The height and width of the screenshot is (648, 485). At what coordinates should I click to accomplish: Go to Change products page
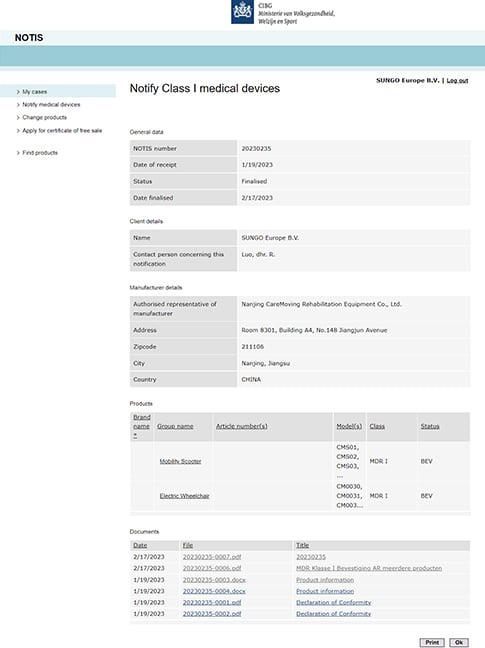click(x=45, y=117)
